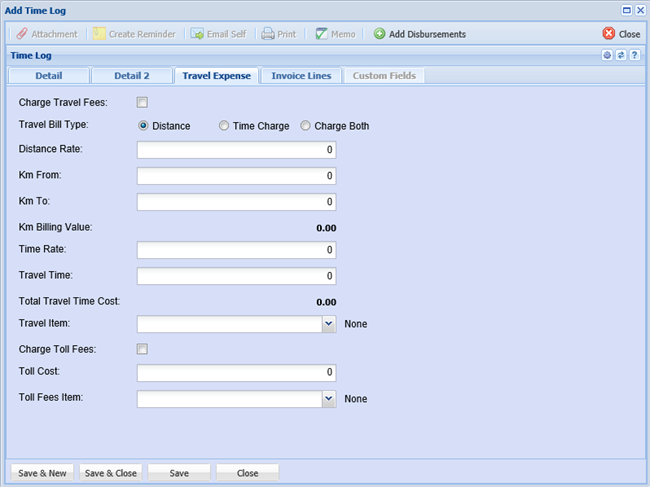Select the Time Charge radio button

pos(224,126)
